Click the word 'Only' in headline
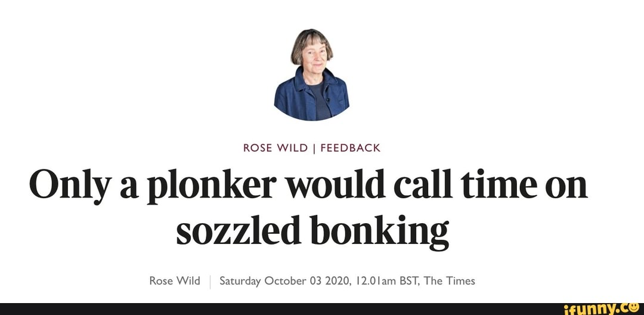 (x=63, y=187)
